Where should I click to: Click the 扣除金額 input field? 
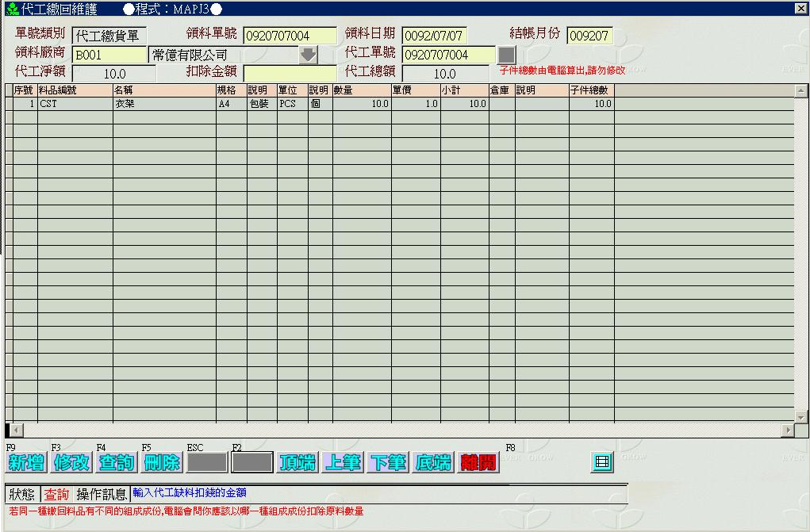[290, 74]
